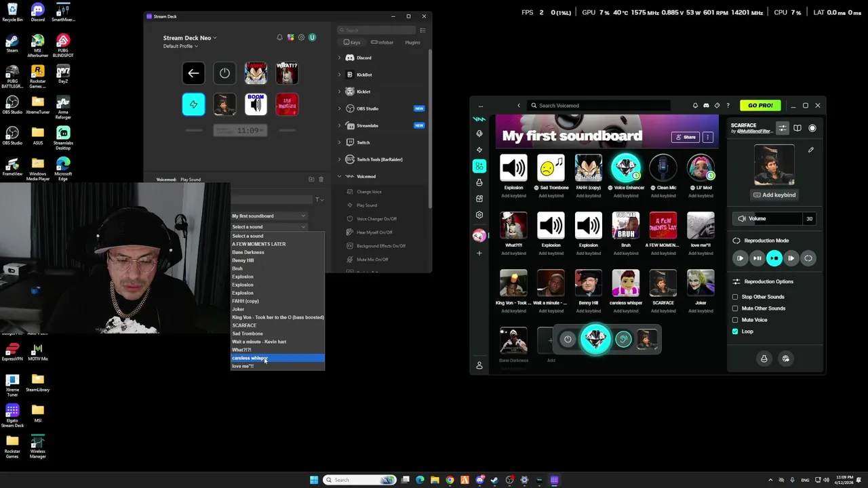The image size is (868, 488).
Task: Open the book icon in SCARFACE panel
Action: (797, 128)
